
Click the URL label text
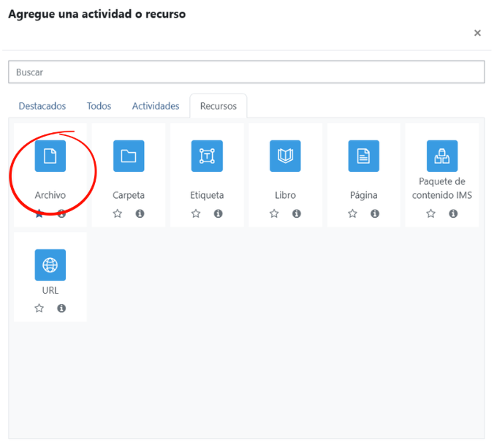pos(50,290)
